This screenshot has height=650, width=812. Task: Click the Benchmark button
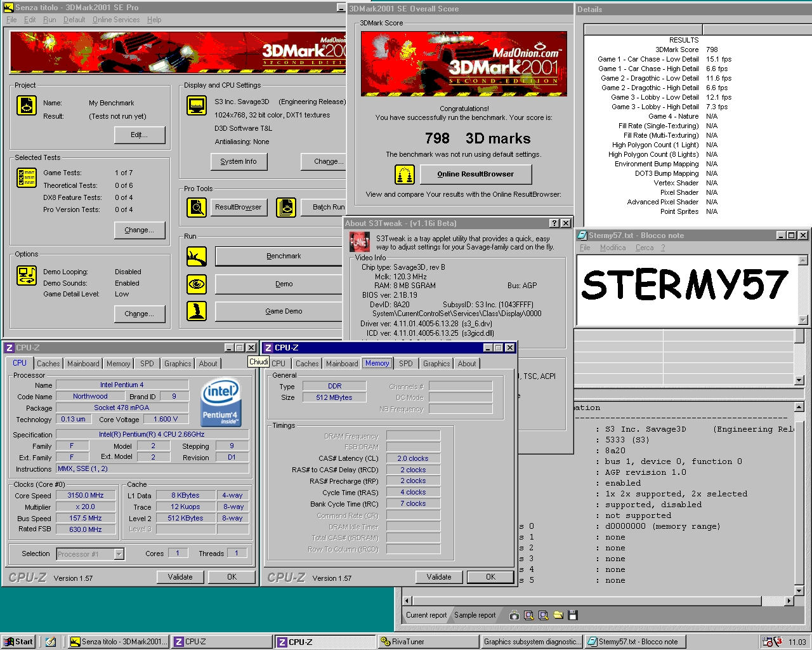tap(280, 256)
